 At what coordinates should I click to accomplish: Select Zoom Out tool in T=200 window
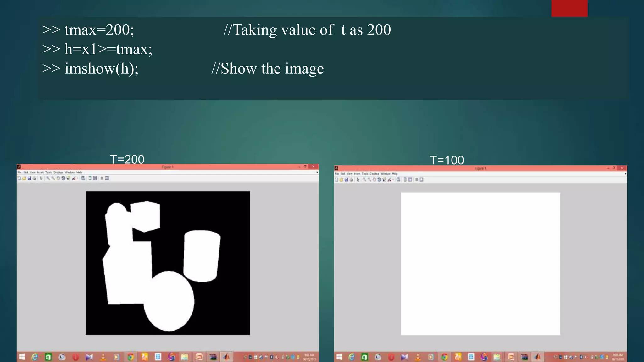(53, 178)
